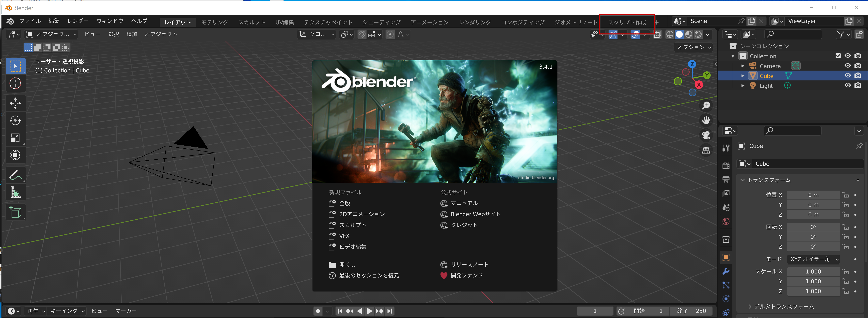Select the Select Box tool
The image size is (868, 318).
pos(15,66)
